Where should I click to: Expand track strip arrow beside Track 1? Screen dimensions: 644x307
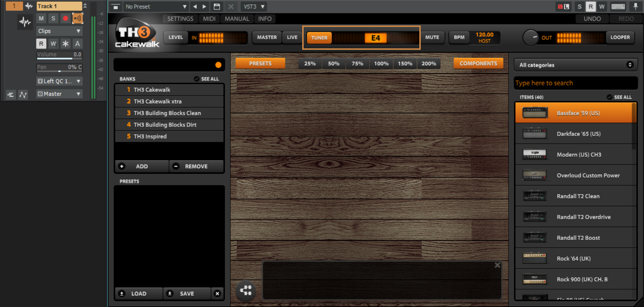pos(85,6)
